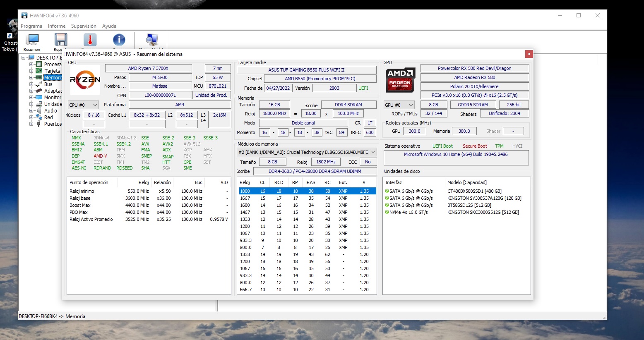Image resolution: width=644 pixels, height=340 pixels.
Task: Expand the Tarjeta madre tree node
Action: [31, 71]
